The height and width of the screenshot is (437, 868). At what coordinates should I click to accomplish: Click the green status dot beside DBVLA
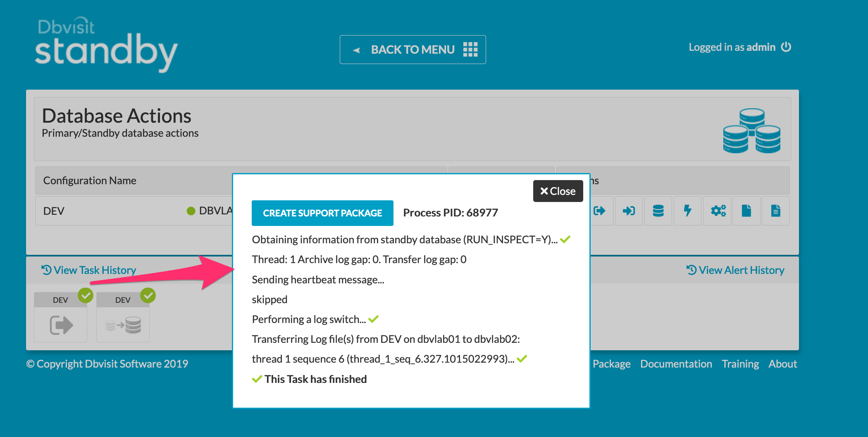[x=191, y=211]
